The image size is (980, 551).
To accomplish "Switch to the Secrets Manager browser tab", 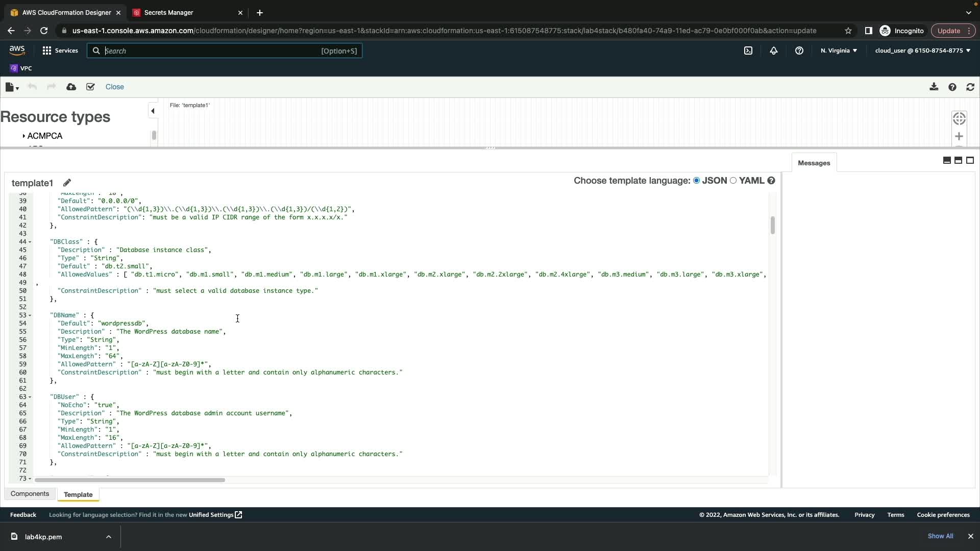I will 168,12.
